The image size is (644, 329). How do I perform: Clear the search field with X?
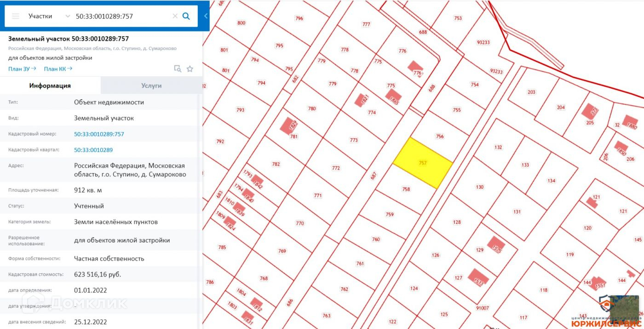[175, 16]
